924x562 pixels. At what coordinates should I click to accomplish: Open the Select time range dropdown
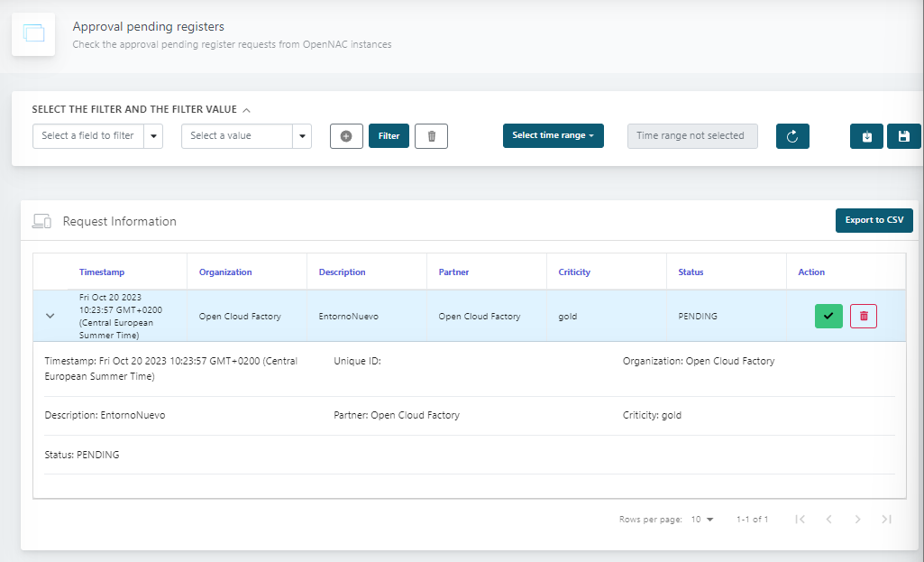[553, 136]
